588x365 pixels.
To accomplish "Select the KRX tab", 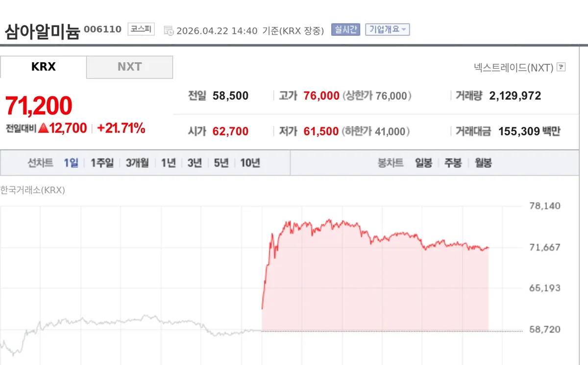I will pos(43,67).
